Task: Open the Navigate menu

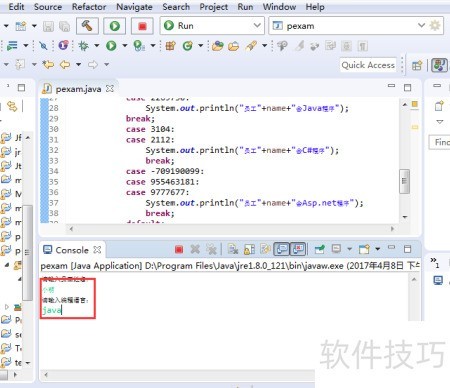Action: (x=134, y=7)
